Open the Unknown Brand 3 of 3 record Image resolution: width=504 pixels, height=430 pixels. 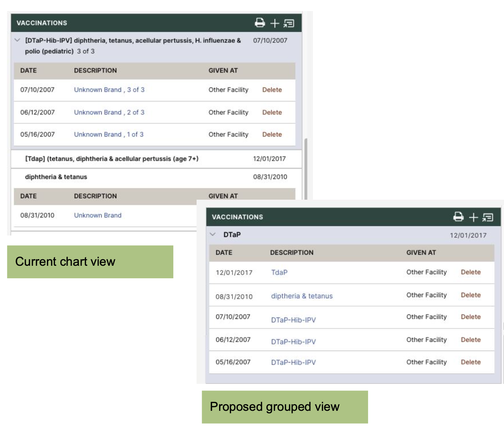click(x=109, y=90)
